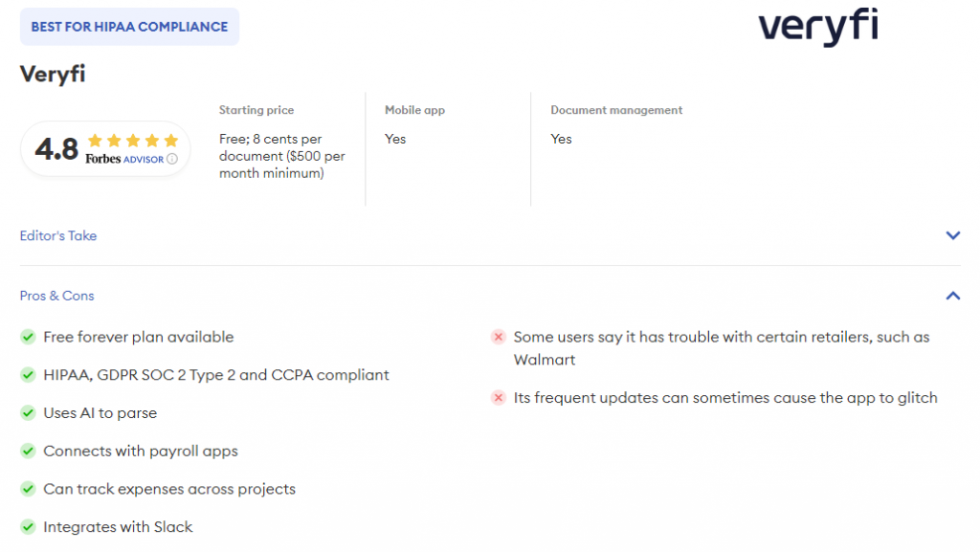This screenshot has width=980, height=552.
Task: Click green check beside Integrates with Slack
Action: (x=28, y=527)
